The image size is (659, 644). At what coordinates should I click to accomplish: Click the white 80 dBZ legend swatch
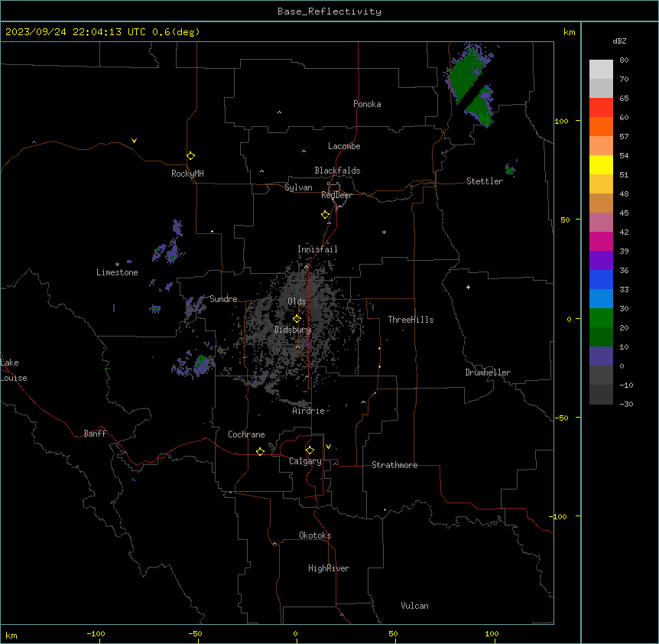(601, 69)
